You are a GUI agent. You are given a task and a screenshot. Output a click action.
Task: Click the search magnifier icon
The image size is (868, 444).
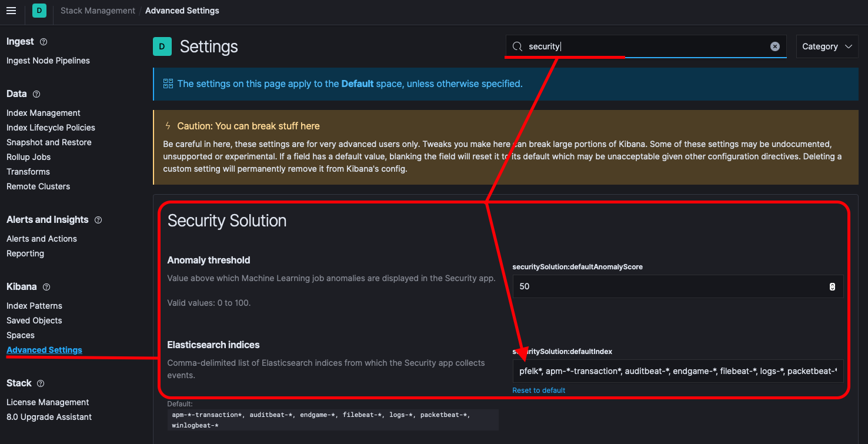[518, 46]
